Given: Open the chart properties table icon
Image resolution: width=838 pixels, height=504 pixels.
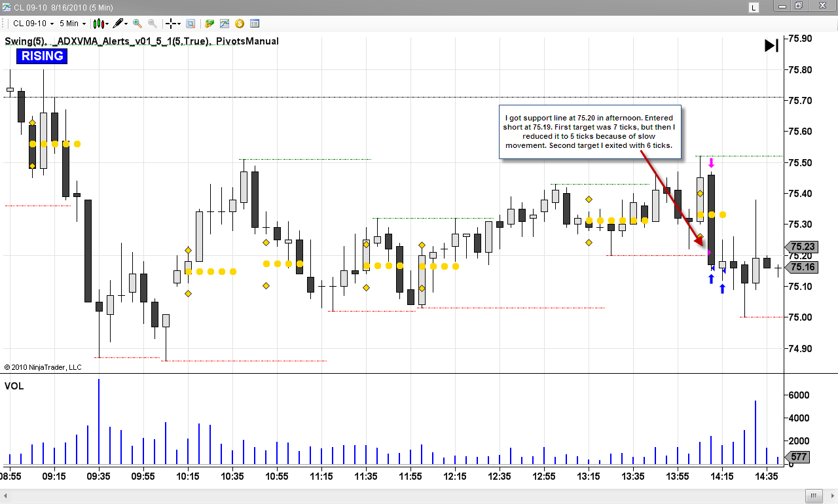Looking at the screenshot, I should coord(255,24).
